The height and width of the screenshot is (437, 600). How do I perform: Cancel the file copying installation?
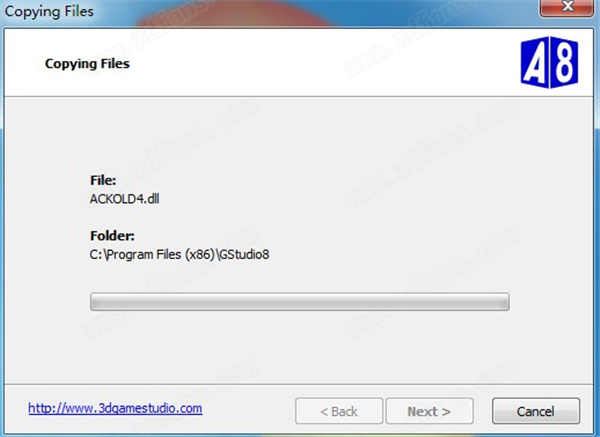pos(536,411)
